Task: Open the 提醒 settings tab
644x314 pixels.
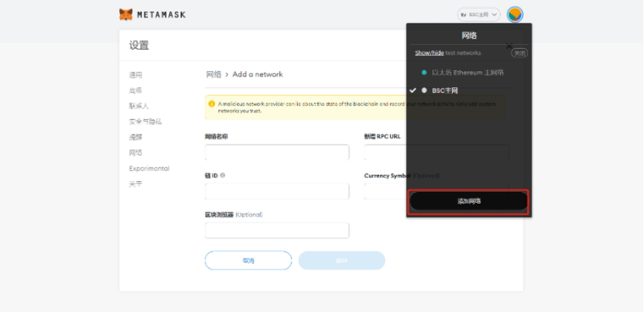Action: 135,137
